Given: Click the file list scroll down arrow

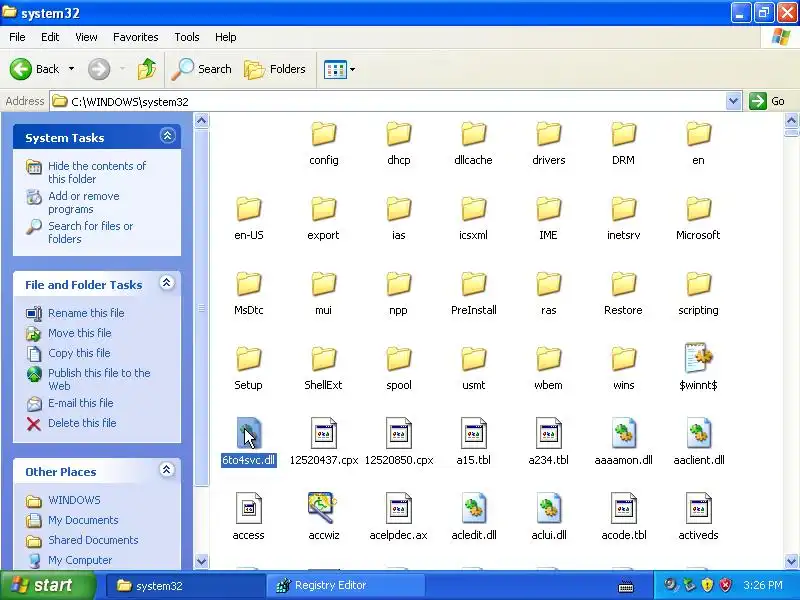Looking at the screenshot, I should point(791,561).
